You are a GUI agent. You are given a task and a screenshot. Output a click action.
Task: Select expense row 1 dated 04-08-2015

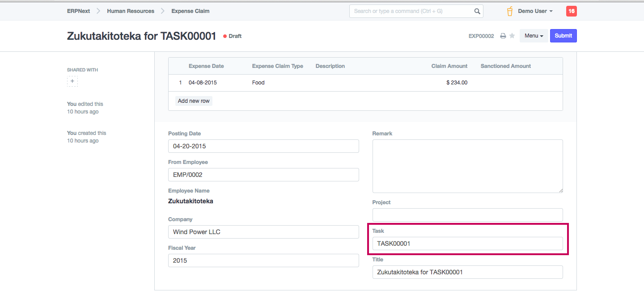coord(203,83)
